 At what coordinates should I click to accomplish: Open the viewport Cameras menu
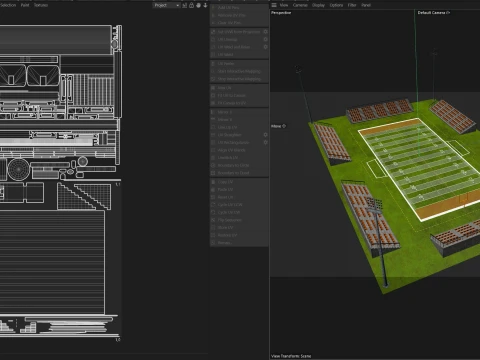click(300, 5)
